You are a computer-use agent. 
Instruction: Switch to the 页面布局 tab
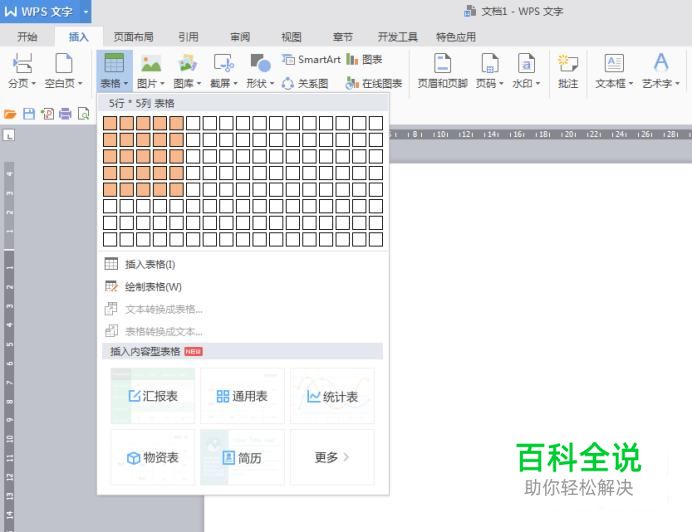133,37
